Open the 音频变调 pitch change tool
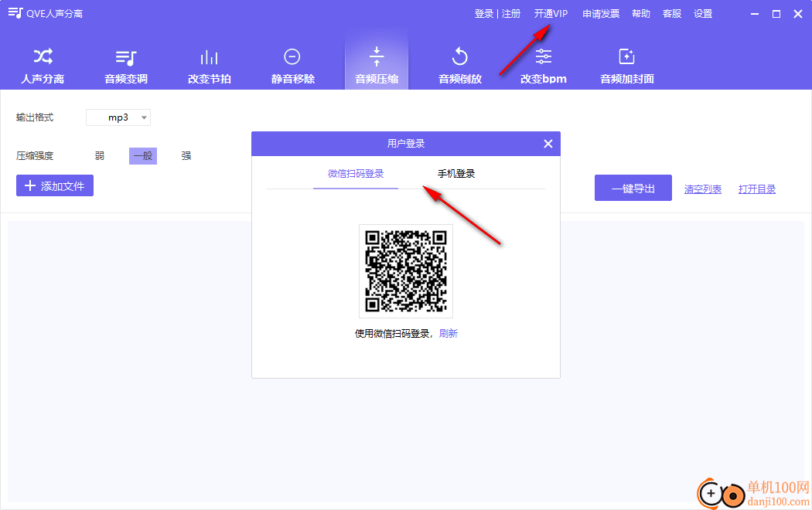The image size is (812, 510). 126,66
